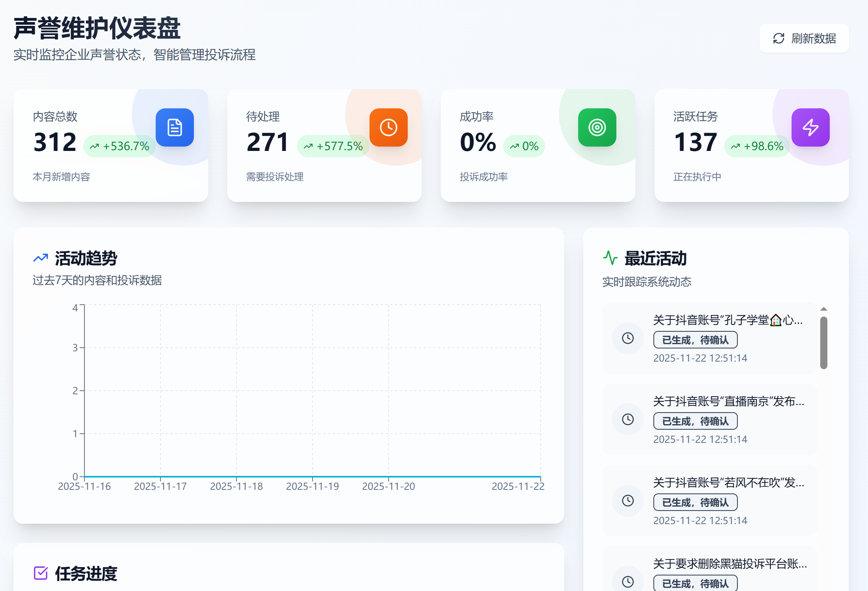Click the green target icon on 成功率 card
The height and width of the screenshot is (591, 868).
pyautogui.click(x=597, y=127)
